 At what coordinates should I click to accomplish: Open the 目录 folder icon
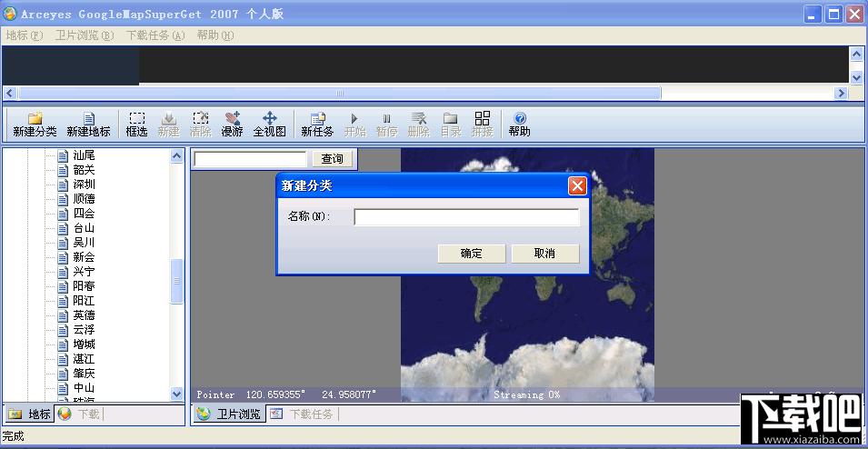(x=451, y=125)
